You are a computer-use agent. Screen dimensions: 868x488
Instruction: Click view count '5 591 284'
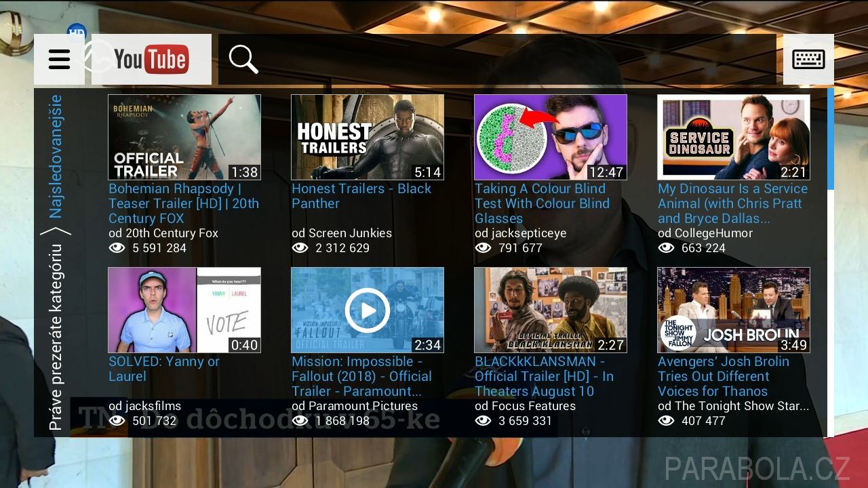pyautogui.click(x=159, y=248)
